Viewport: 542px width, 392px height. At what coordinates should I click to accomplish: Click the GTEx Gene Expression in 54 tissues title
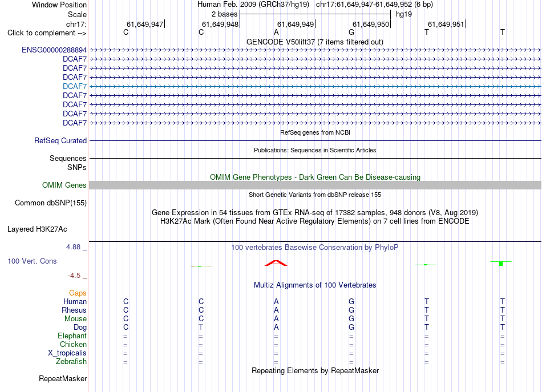(315, 213)
